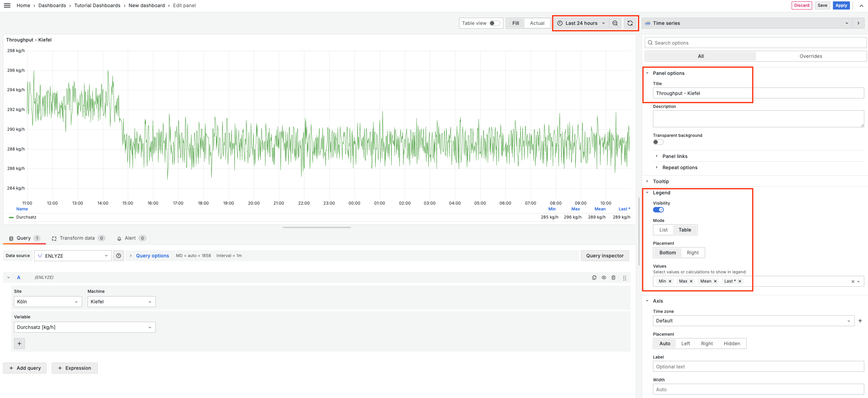The image size is (868, 398).
Task: Click the plus icon below Variable
Action: click(x=19, y=344)
